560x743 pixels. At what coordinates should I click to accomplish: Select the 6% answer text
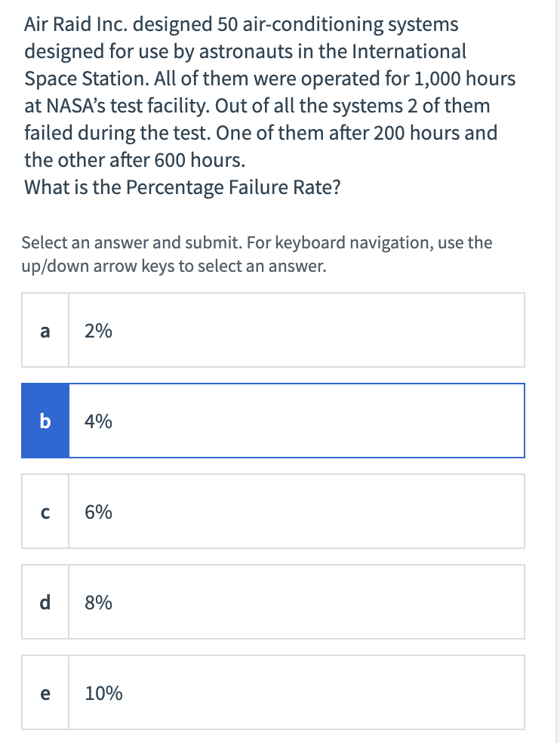tap(99, 511)
